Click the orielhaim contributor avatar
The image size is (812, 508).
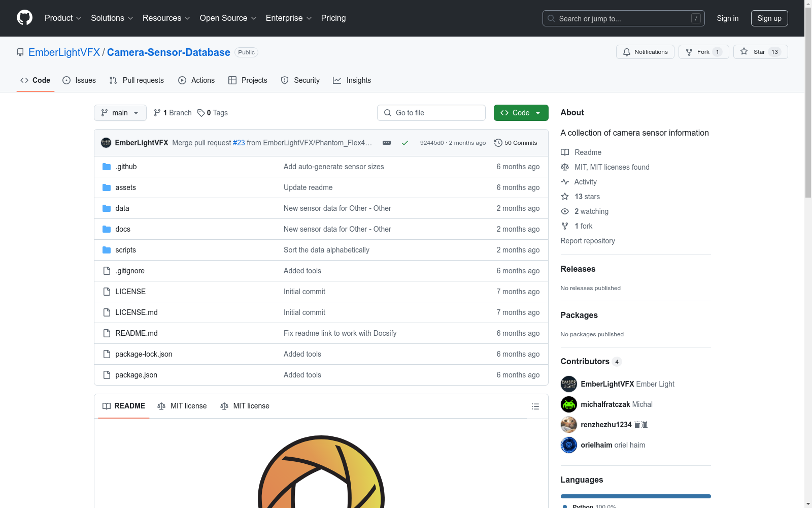click(569, 445)
